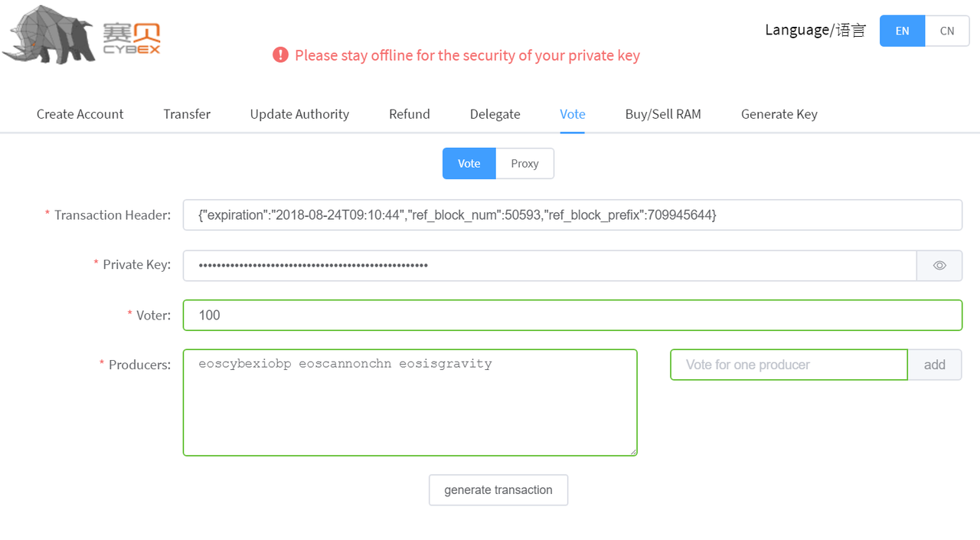
Task: Click the CYBEX rhino logo
Action: tap(80, 34)
